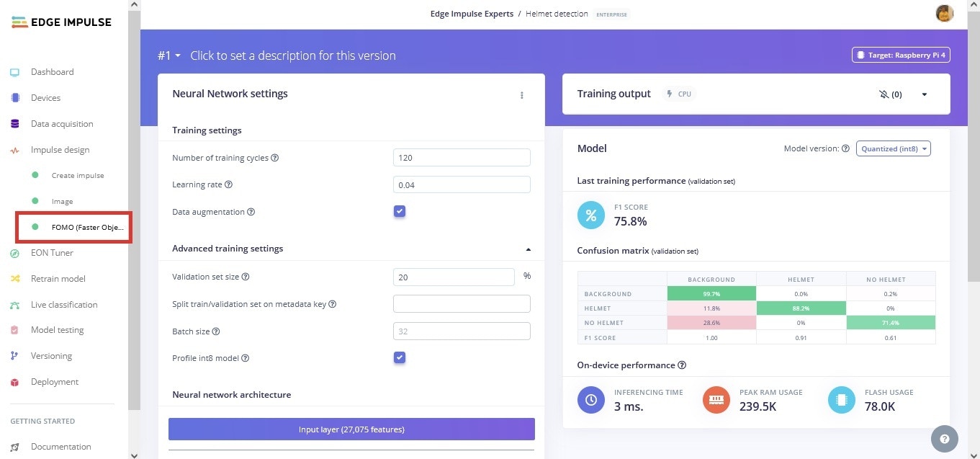Open EON Tuner

coord(52,253)
